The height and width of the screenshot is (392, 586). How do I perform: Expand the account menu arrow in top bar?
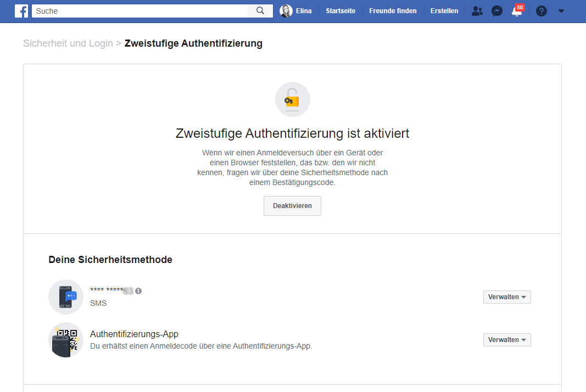(561, 11)
